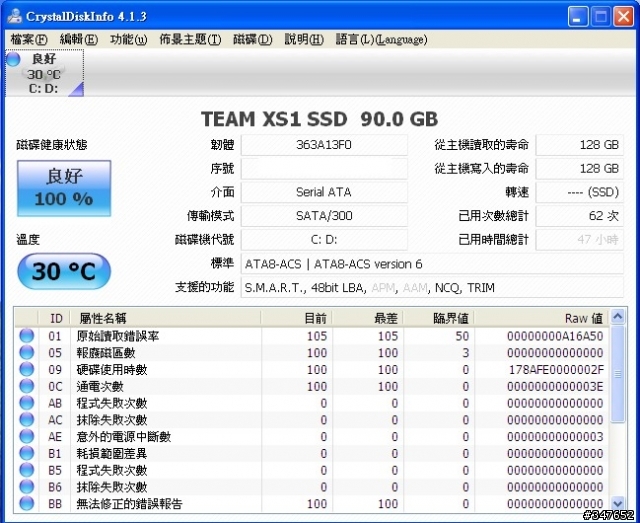Click status orb for attribute AC
Viewport: 640px width, 523px height.
tap(27, 419)
